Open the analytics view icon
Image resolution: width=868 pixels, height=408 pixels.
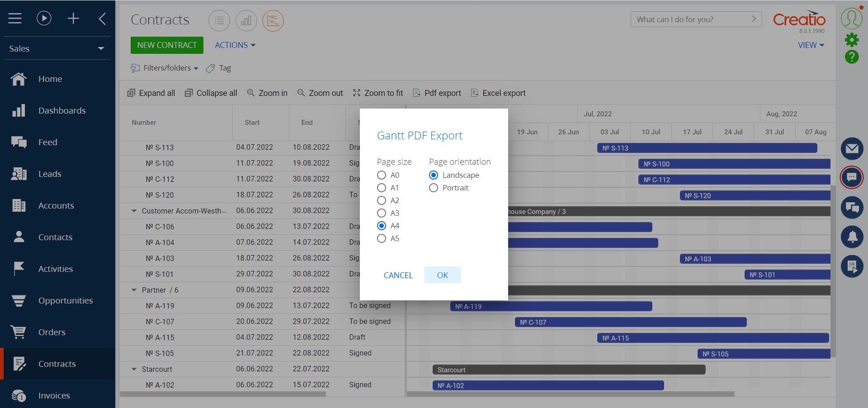pos(246,20)
